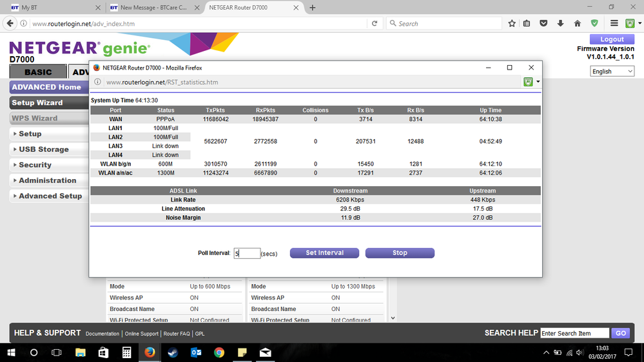Open the Router FAQ link
644x362 pixels.
pyautogui.click(x=177, y=334)
